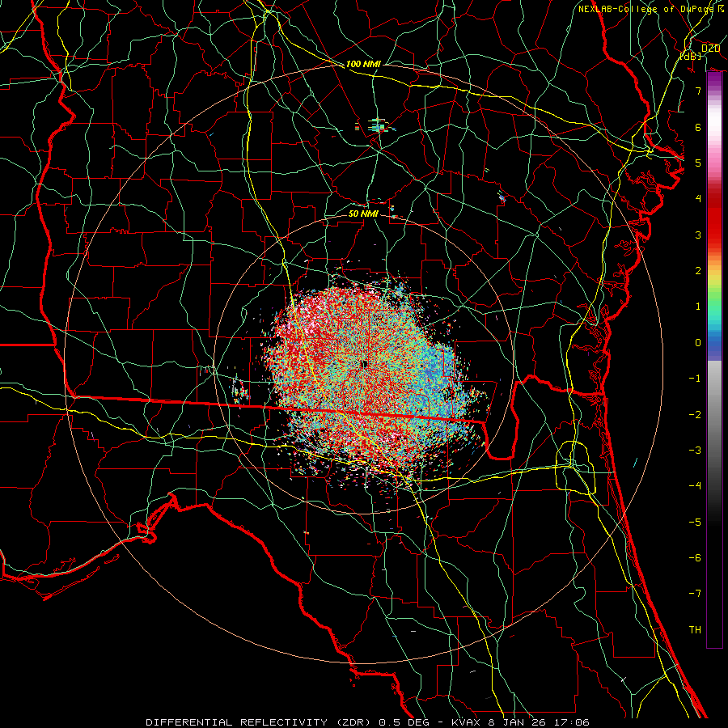Click the ZDR color scale bar
Screen dimensions: 728x728
(714, 360)
